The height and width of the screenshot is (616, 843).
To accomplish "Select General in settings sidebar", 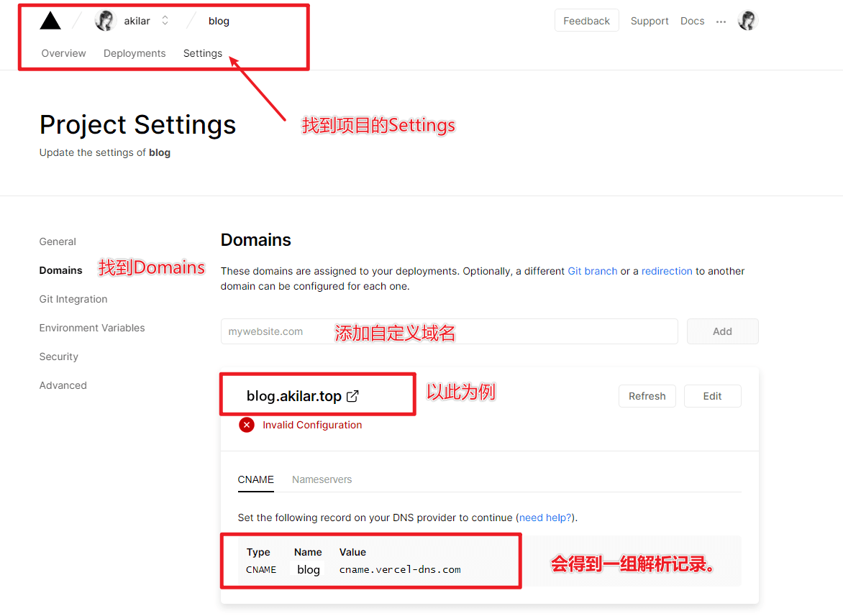I will click(58, 242).
